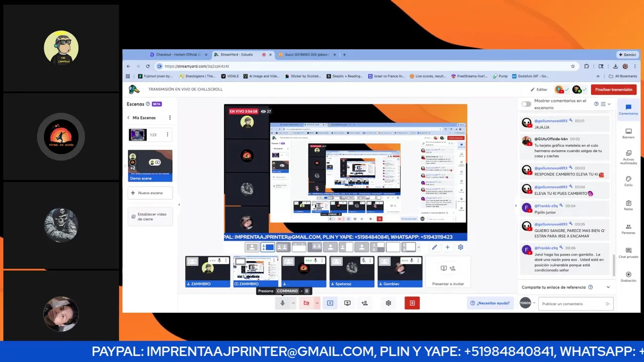Collapse the comments panel arrow
The image size is (644, 362).
[515, 206]
